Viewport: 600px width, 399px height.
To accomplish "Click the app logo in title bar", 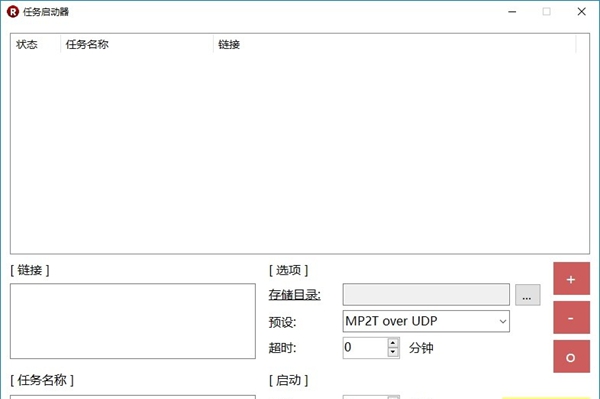I will (x=13, y=11).
